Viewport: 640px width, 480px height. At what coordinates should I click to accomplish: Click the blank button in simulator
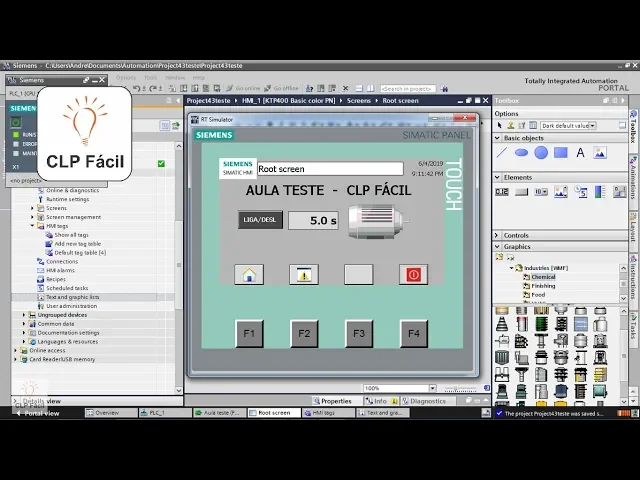point(358,275)
